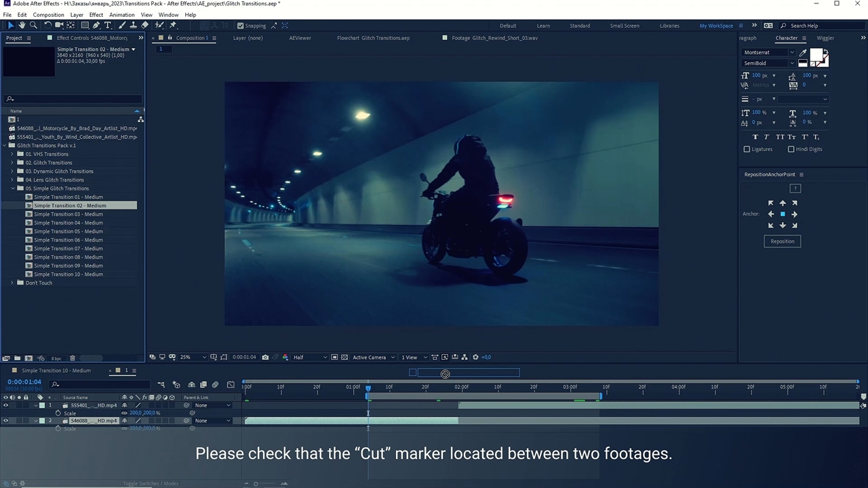Take a snapshot with camera icon
The image size is (868, 488).
click(265, 357)
